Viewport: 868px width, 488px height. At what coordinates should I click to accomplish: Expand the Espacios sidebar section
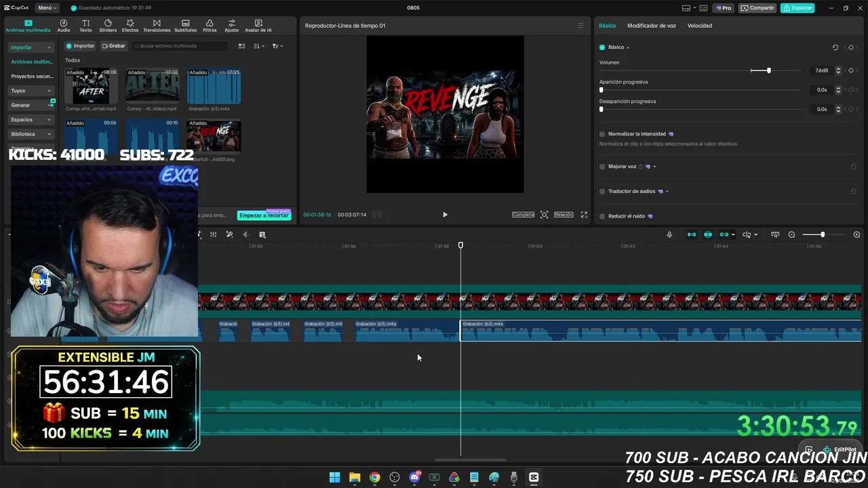(x=49, y=120)
